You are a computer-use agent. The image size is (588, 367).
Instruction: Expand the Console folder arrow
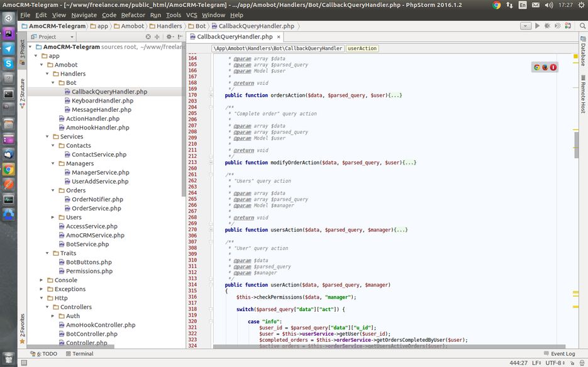[x=42, y=280]
